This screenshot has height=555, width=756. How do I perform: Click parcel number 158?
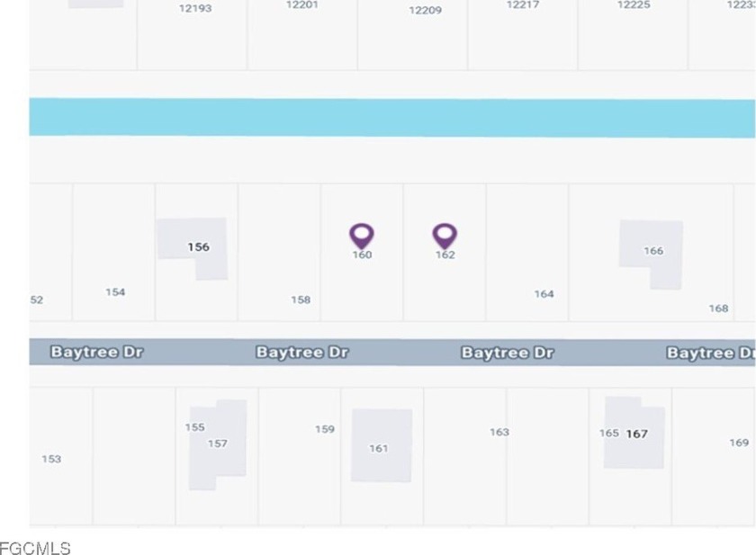click(301, 300)
